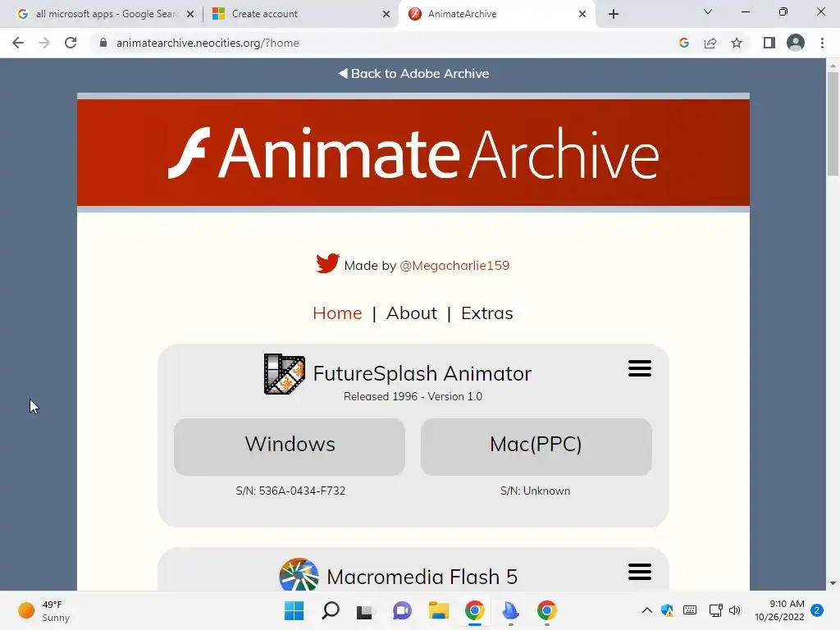Restore down the Chrome window

[x=783, y=11]
